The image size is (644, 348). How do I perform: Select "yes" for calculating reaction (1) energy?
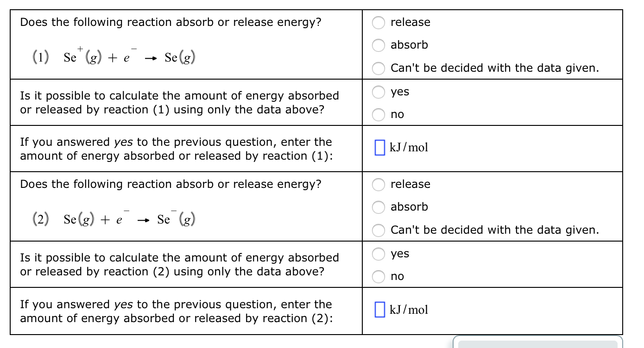click(x=379, y=92)
